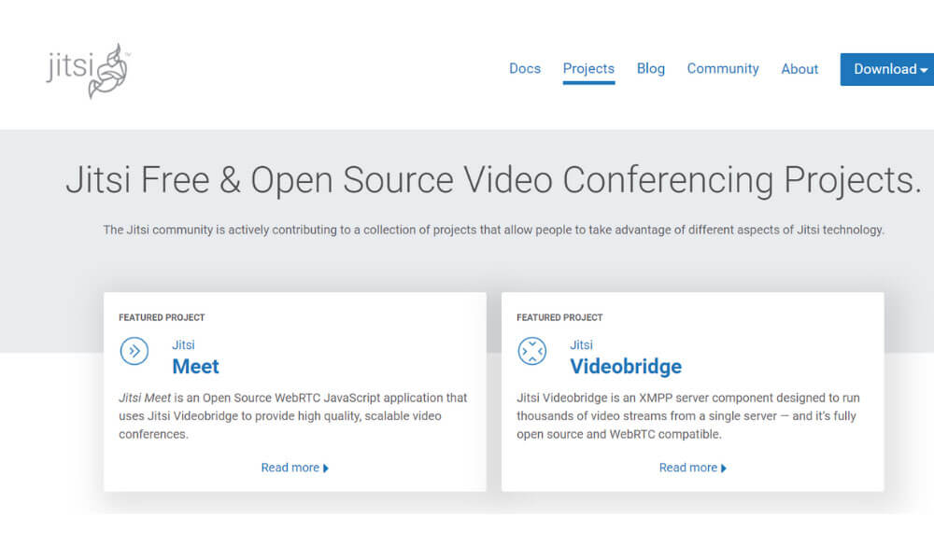Click the Jitsi Meet double-arrow icon
934x560 pixels.
(x=134, y=351)
